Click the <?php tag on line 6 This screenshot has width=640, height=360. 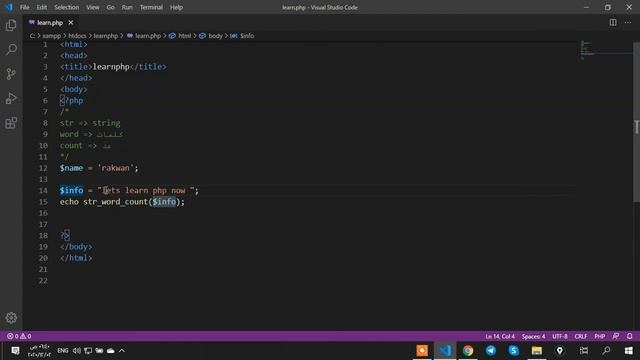coord(71,101)
